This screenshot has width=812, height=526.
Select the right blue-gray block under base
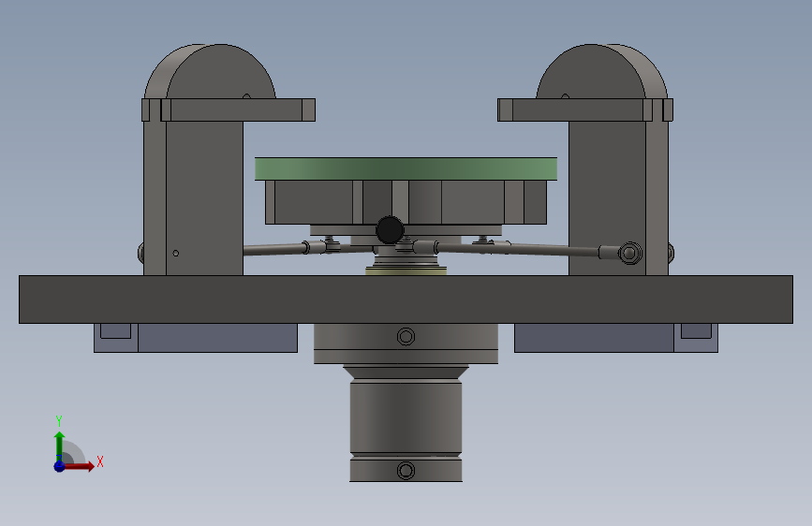click(x=615, y=338)
